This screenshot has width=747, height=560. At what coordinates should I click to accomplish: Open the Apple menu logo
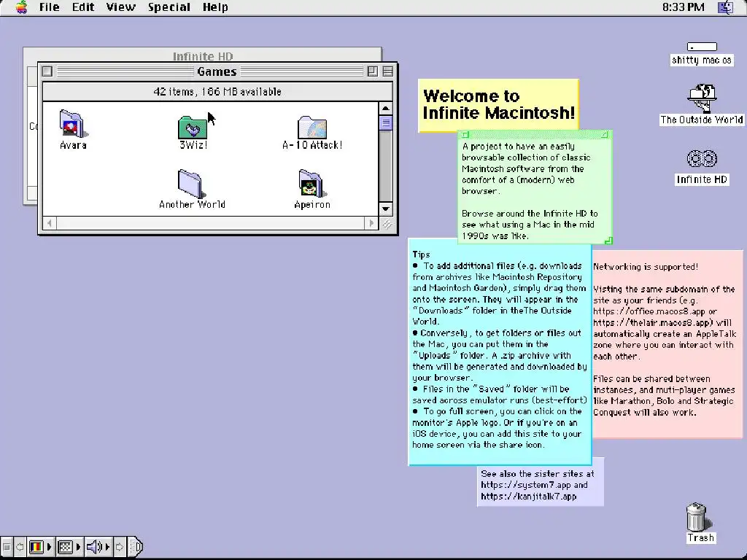coord(21,7)
